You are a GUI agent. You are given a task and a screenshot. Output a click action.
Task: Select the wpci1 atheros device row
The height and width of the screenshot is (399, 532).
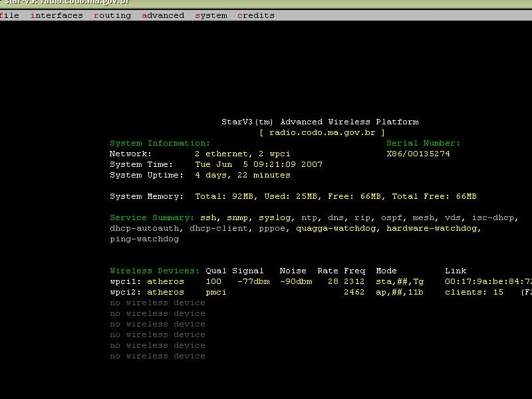[x=321, y=281]
